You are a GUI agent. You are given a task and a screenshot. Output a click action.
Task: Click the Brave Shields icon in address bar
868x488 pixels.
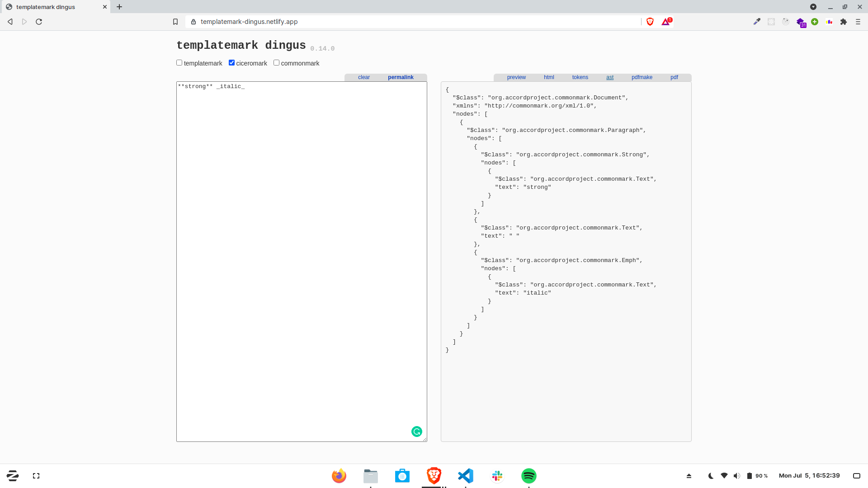[650, 22]
